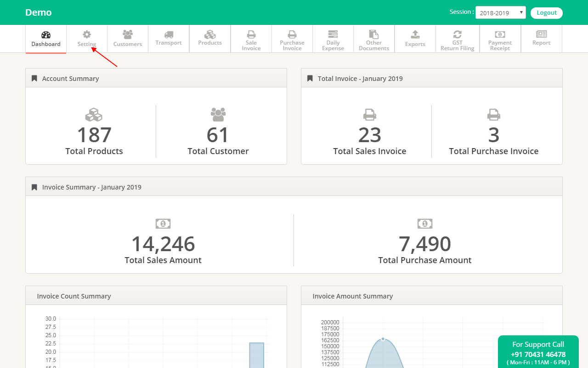Click the Total Customer people icon
The image size is (588, 368).
coord(218,115)
